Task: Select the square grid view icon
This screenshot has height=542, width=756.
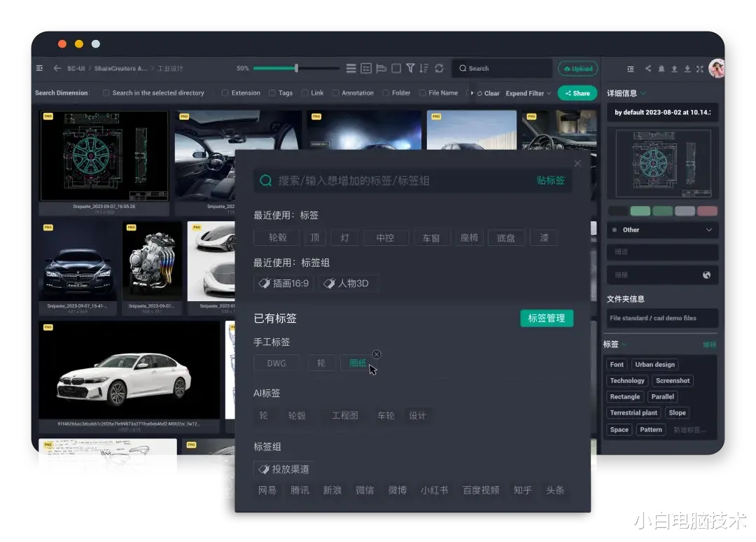Action: tap(396, 69)
